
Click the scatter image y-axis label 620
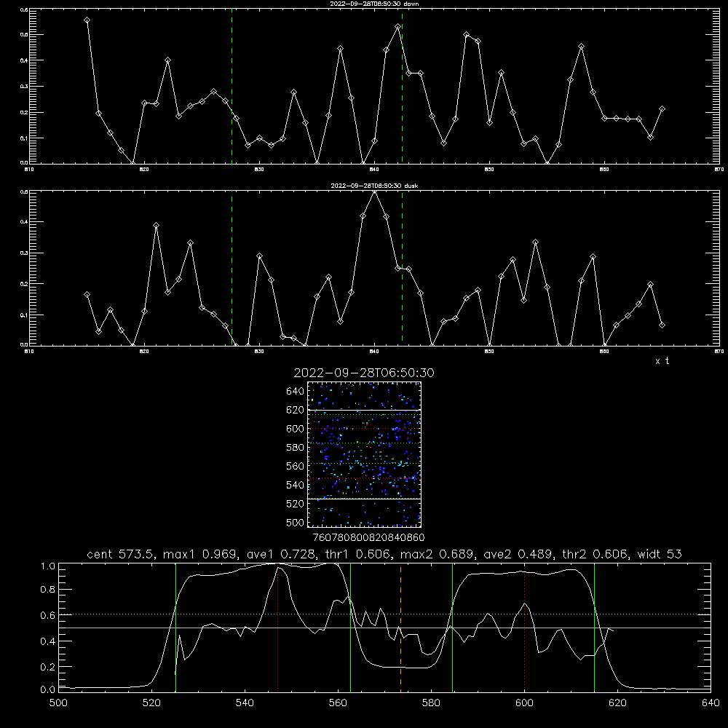tap(296, 410)
